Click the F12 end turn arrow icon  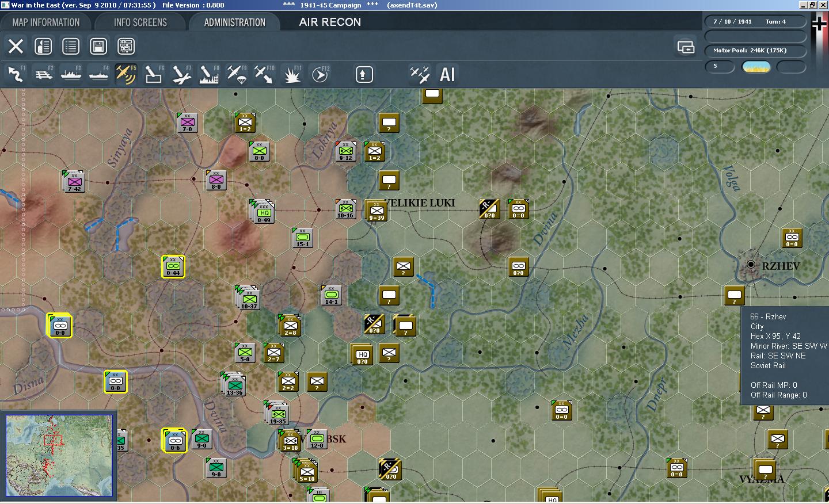click(x=320, y=74)
